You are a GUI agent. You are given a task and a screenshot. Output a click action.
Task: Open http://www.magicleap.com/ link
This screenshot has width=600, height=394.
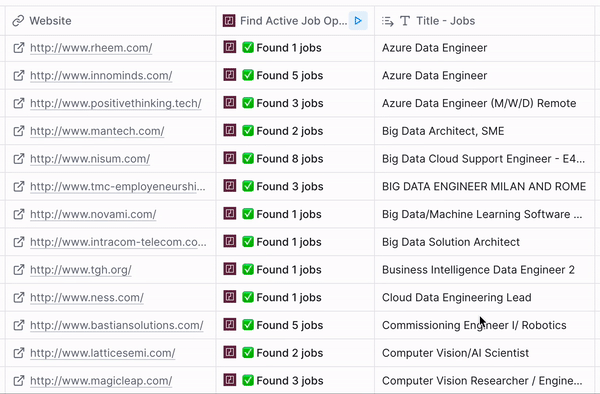(101, 381)
